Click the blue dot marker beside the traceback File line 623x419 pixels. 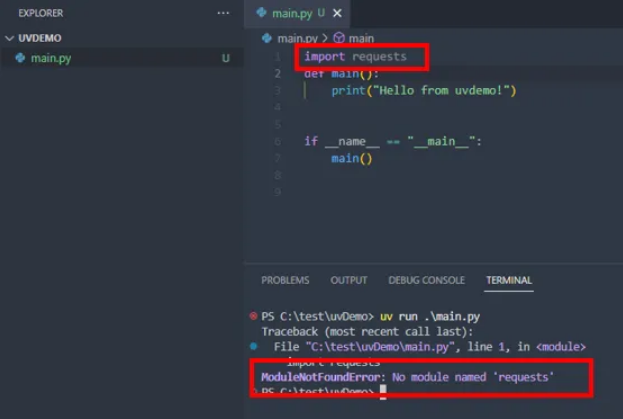(253, 346)
